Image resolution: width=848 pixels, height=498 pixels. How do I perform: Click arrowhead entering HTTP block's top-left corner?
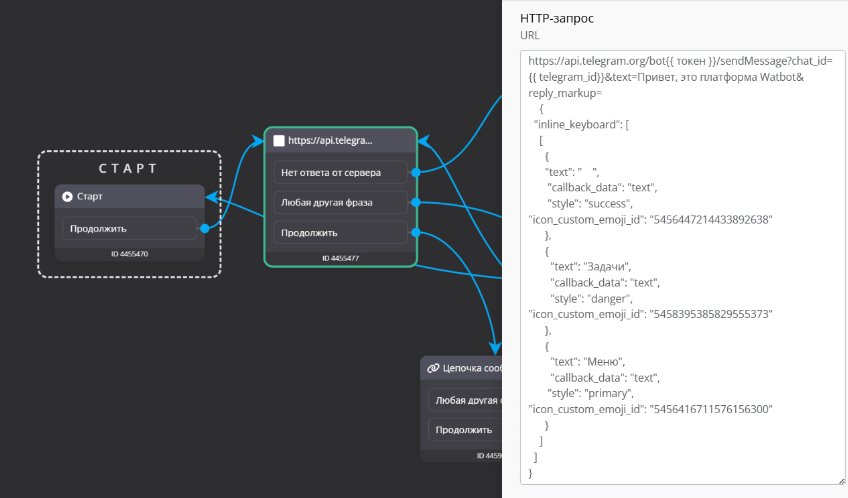251,141
